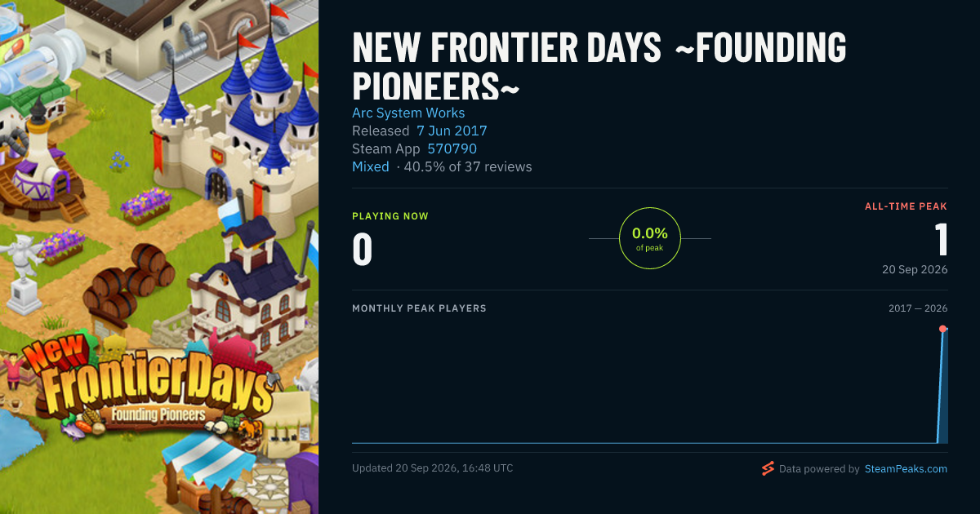Click the wooden barrels in the artwork
Image resolution: width=980 pixels, height=514 pixels.
click(129, 281)
